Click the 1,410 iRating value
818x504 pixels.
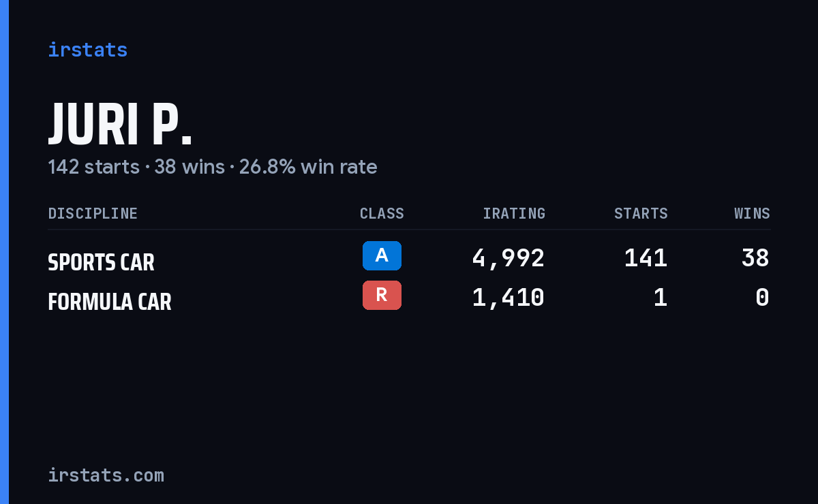pos(509,298)
